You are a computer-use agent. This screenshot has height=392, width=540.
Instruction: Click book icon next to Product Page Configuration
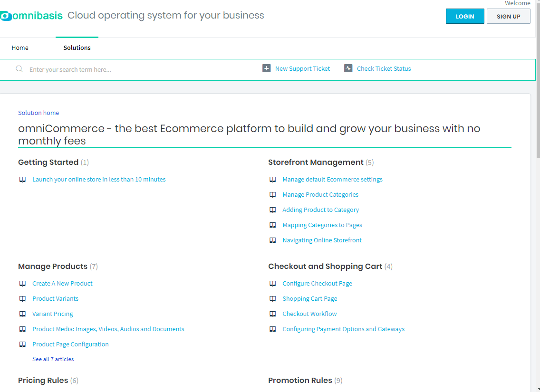pyautogui.click(x=22, y=344)
